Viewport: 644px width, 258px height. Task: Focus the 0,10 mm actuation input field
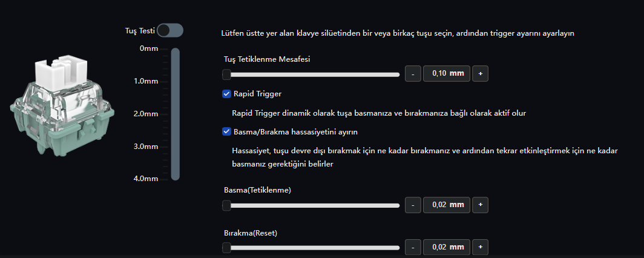447,74
